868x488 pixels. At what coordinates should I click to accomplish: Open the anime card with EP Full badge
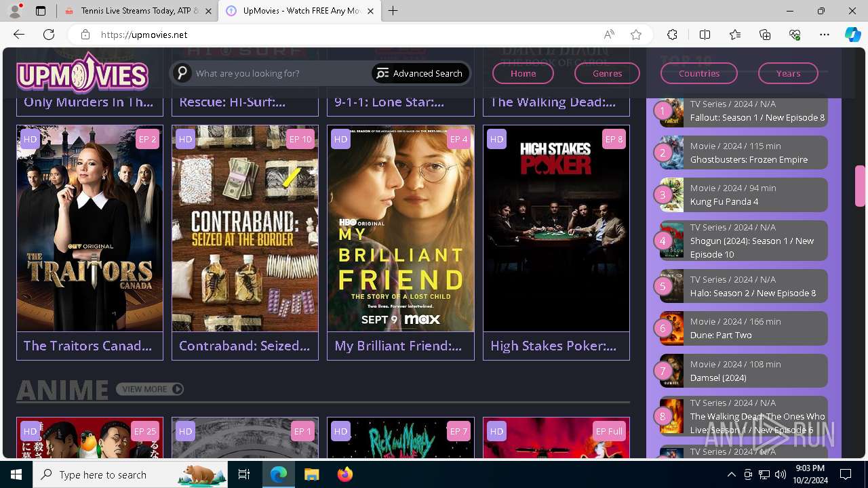556,438
